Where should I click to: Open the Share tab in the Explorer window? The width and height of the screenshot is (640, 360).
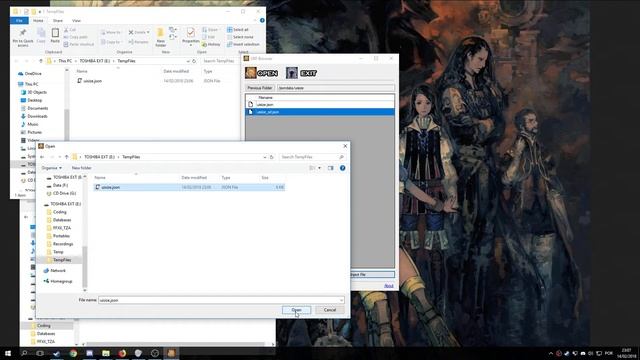[x=58, y=20]
